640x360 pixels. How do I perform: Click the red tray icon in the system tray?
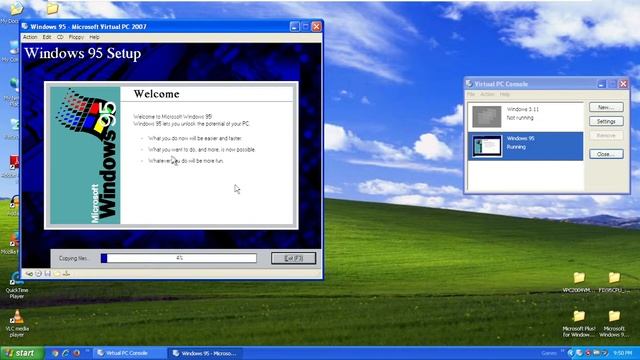[588, 353]
